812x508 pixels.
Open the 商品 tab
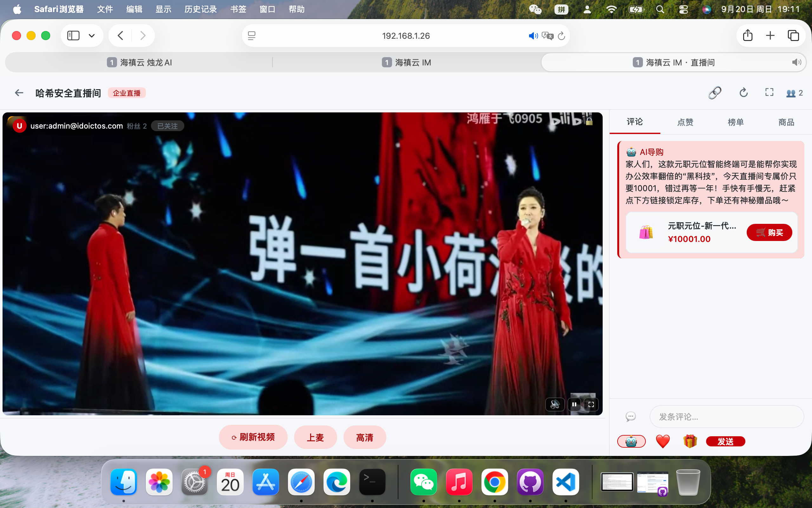(x=786, y=122)
